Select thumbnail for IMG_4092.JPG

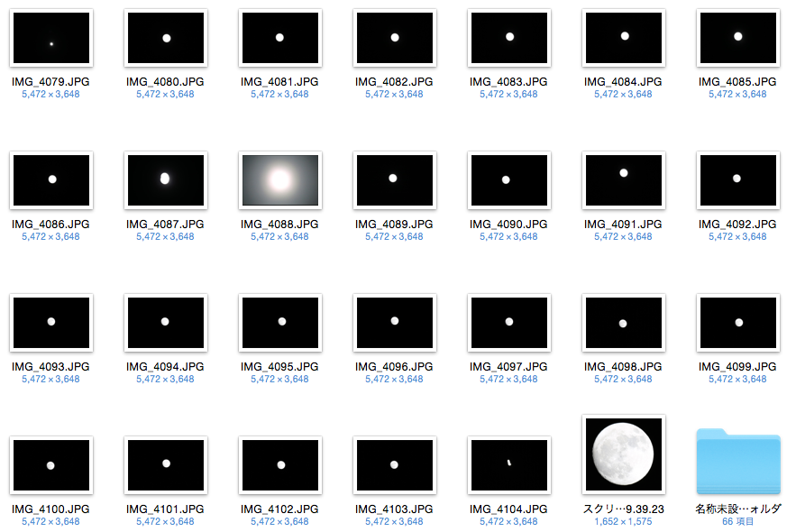click(x=738, y=180)
